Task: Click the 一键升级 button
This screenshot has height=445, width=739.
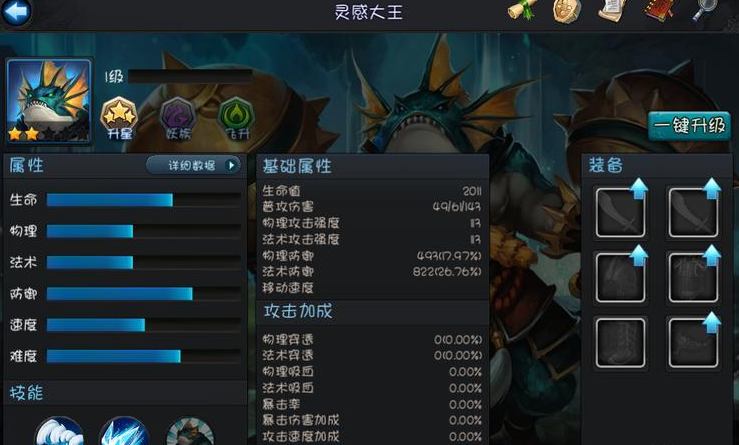Action: (689, 126)
